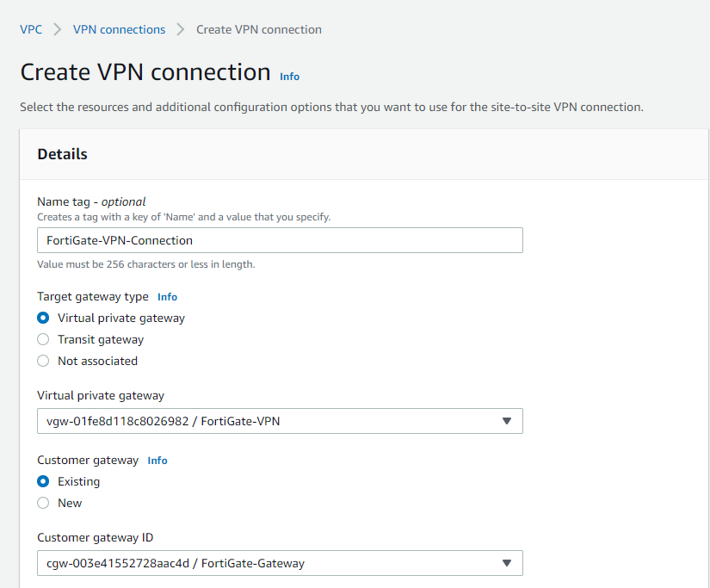710x588 pixels.
Task: Click the Details section header
Action: click(62, 154)
